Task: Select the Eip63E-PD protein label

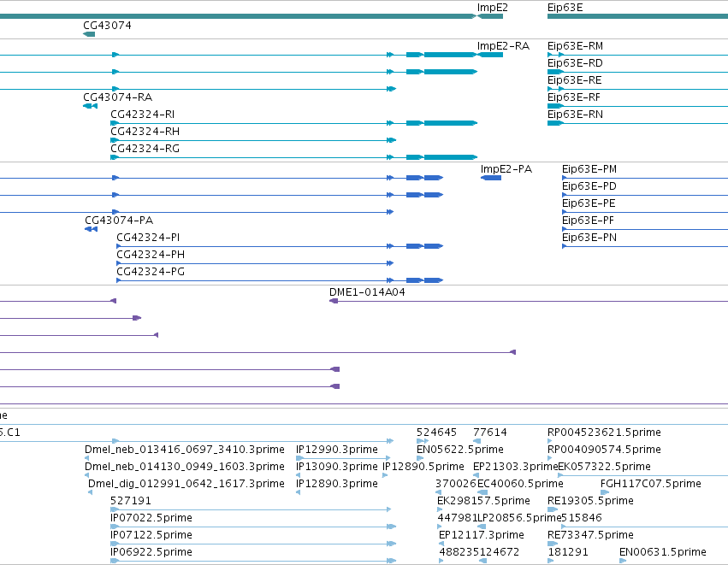Action: pos(589,186)
